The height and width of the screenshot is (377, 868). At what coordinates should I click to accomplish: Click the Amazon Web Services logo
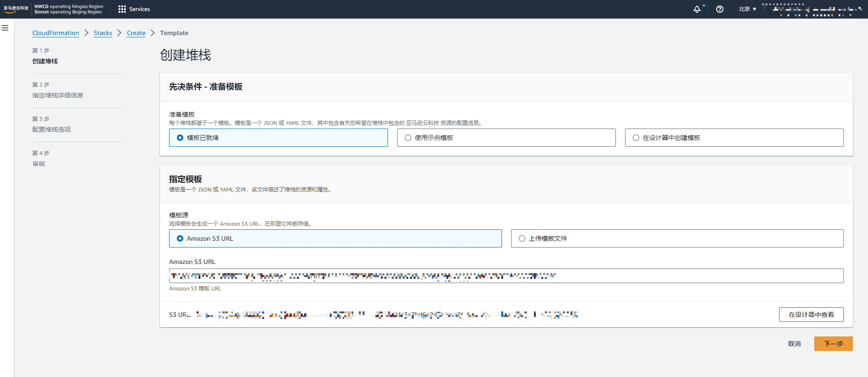(x=16, y=9)
